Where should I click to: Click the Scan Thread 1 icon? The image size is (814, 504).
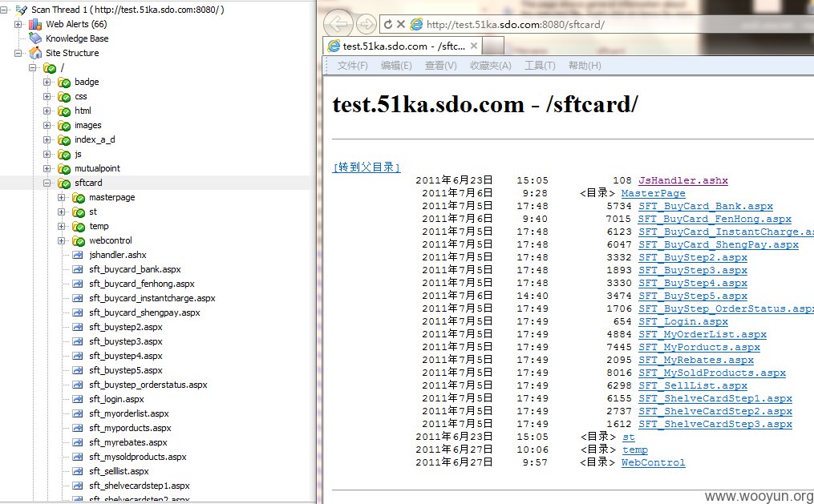pos(22,10)
